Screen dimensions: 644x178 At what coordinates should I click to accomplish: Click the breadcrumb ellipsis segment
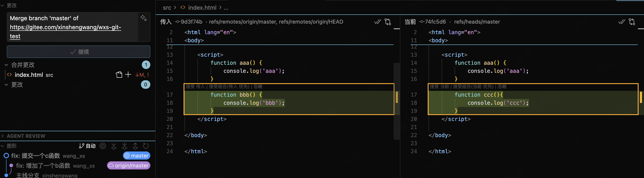226,8
